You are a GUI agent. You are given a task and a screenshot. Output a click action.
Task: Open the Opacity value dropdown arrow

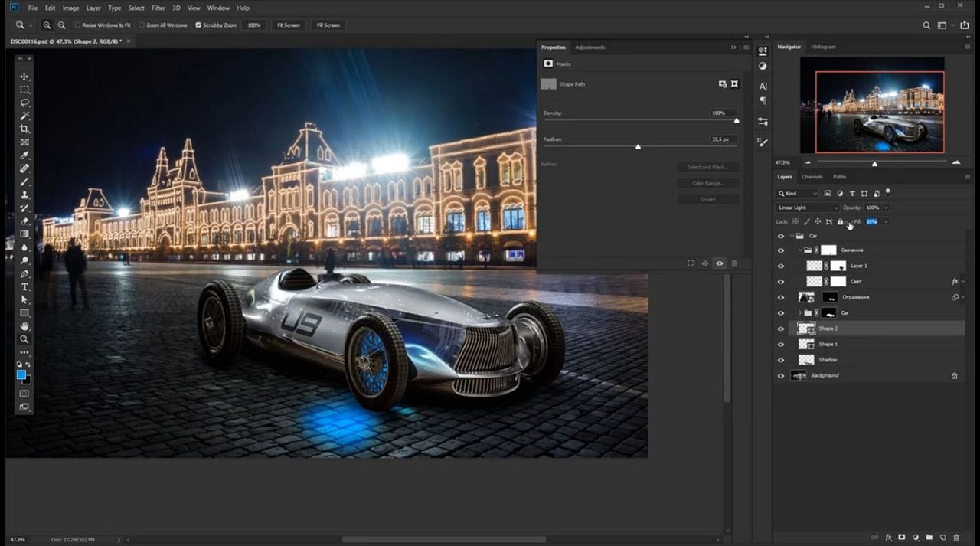click(x=886, y=208)
